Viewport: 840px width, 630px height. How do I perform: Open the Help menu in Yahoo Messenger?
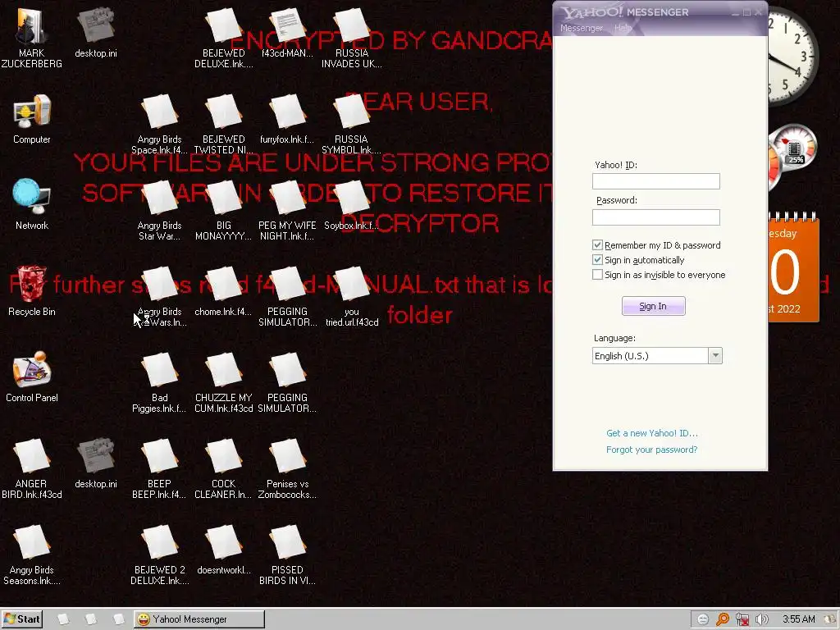pos(623,28)
